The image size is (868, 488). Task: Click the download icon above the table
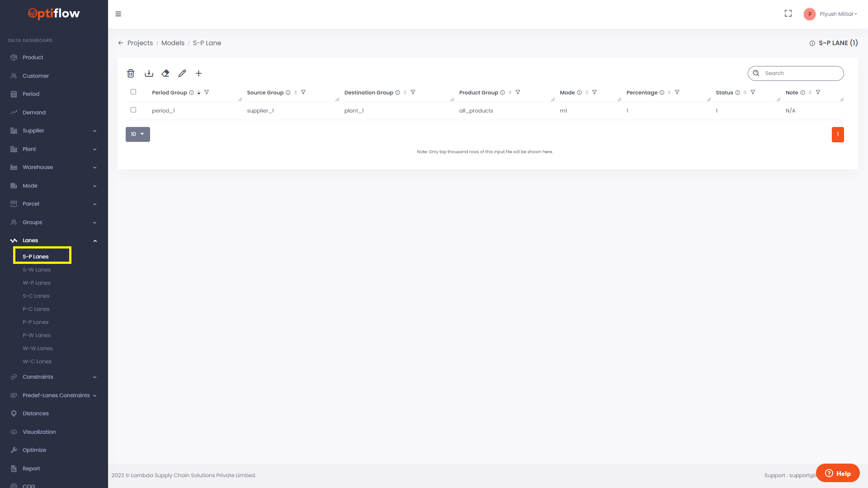tap(148, 73)
